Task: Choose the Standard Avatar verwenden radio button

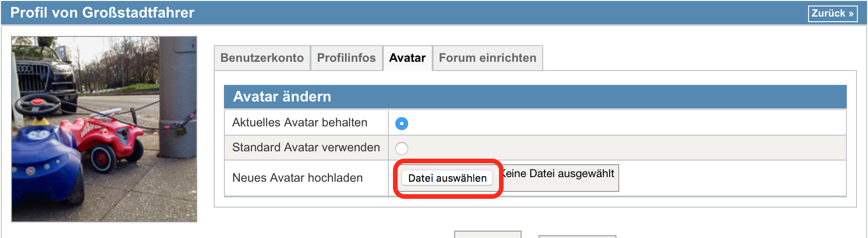Action: (402, 149)
